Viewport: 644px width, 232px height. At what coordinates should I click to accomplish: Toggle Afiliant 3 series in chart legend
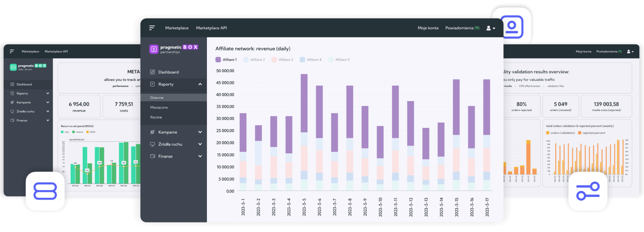pos(282,60)
